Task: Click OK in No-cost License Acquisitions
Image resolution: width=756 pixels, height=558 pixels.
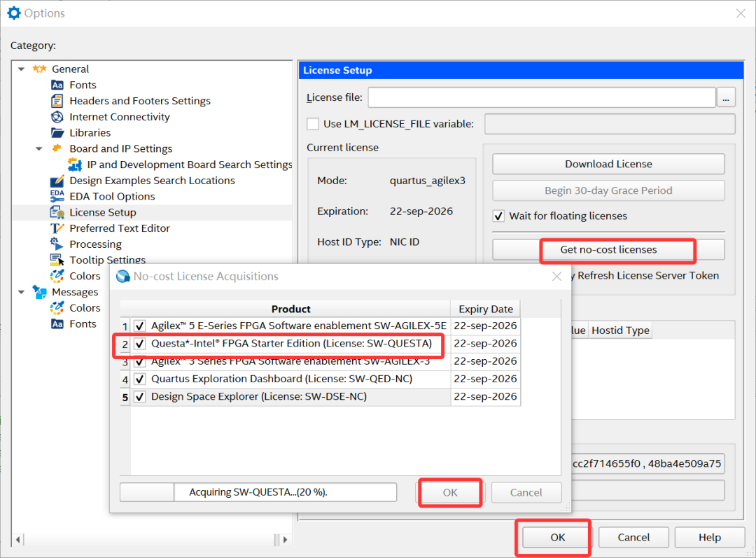Action: point(450,492)
